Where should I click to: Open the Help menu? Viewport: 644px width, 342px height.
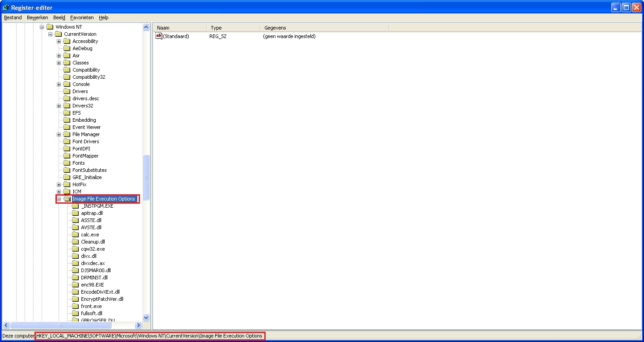point(104,17)
